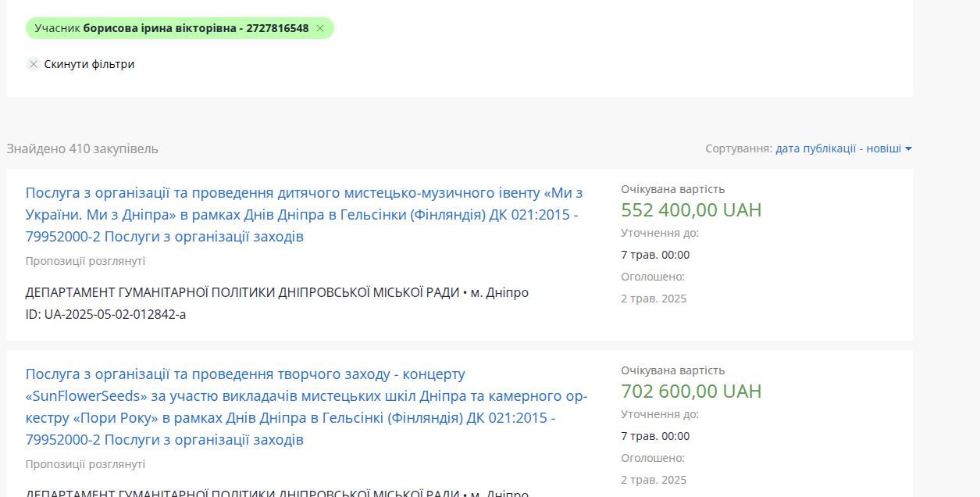The image size is (980, 497).
Task: Click the Очікувана вартість label
Action: point(672,188)
